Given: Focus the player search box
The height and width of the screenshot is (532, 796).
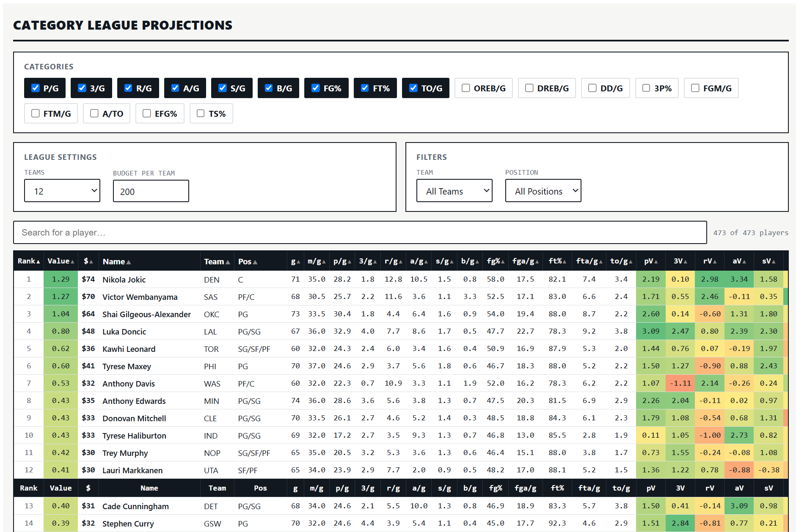Looking at the screenshot, I should point(360,233).
